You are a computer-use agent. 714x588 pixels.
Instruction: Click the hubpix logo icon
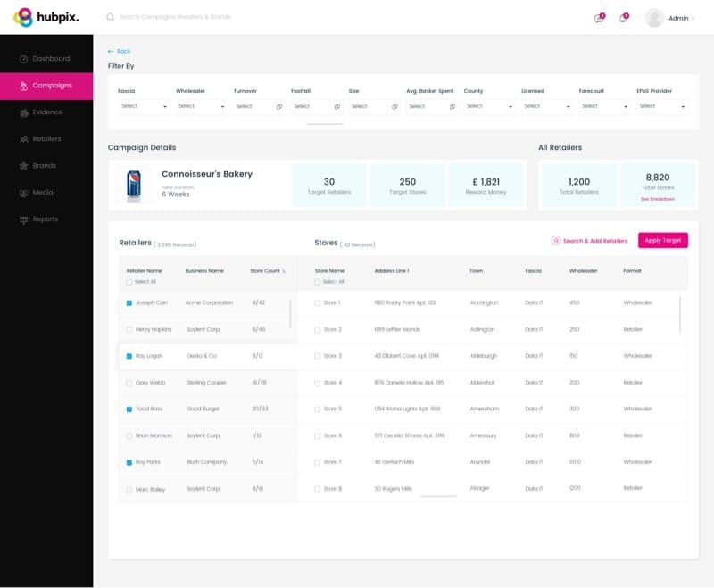point(23,17)
